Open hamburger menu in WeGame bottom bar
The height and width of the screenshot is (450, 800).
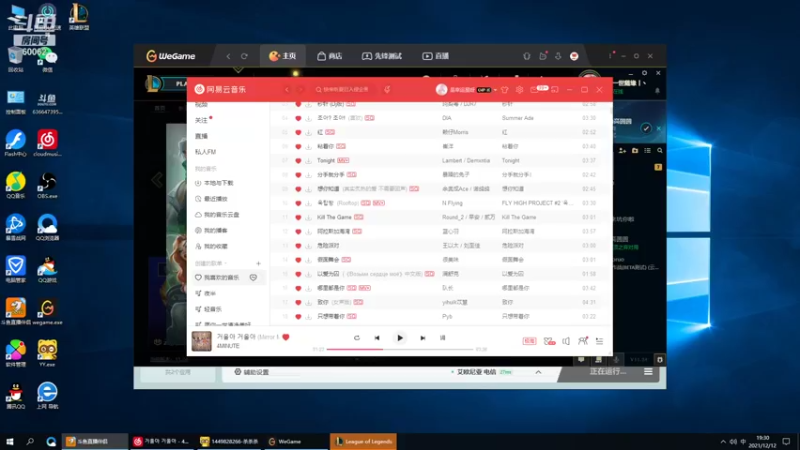(x=648, y=372)
